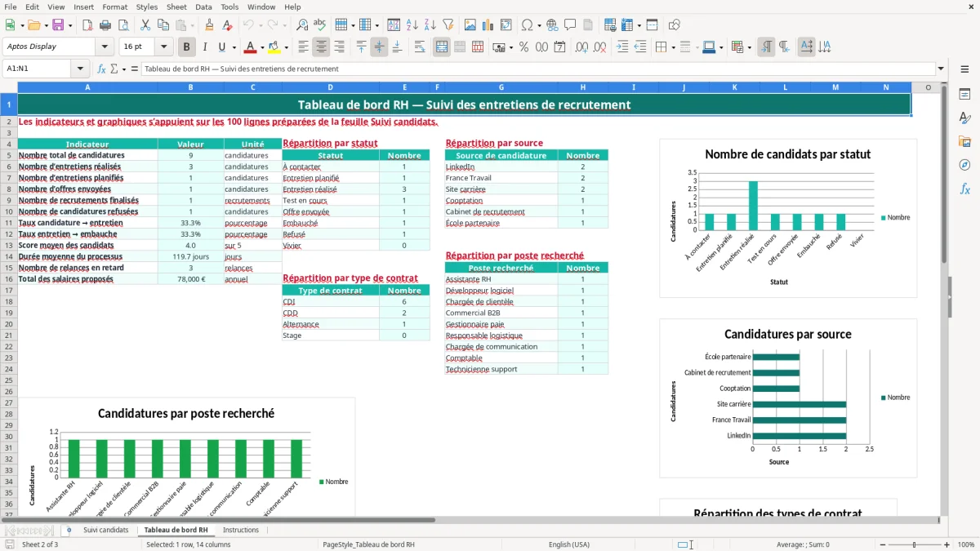Format as Percent icon
The width and height of the screenshot is (980, 551).
click(523, 47)
